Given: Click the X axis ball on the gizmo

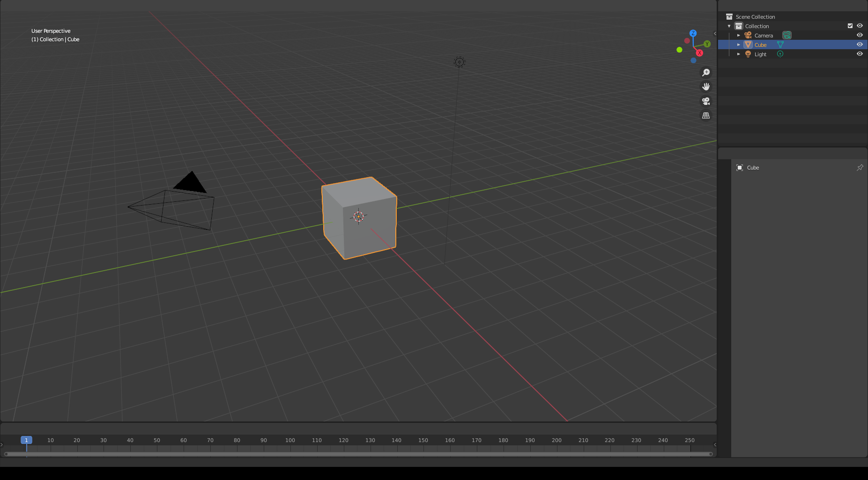Looking at the screenshot, I should coord(699,53).
